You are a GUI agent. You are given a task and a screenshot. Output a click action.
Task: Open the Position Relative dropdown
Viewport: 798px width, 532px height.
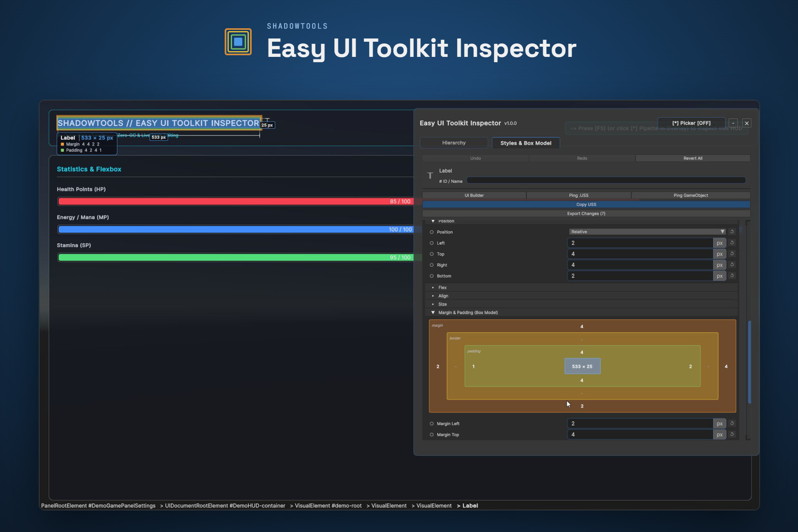647,232
